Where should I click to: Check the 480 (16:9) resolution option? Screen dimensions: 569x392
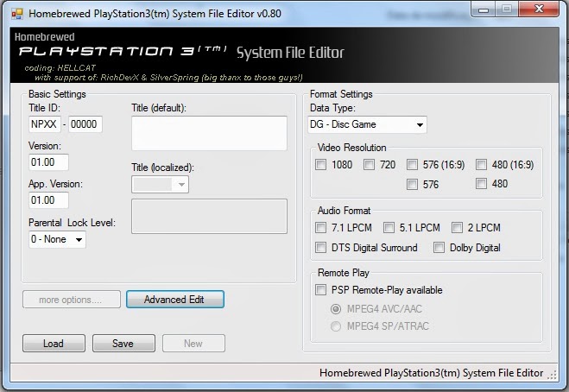tap(481, 164)
